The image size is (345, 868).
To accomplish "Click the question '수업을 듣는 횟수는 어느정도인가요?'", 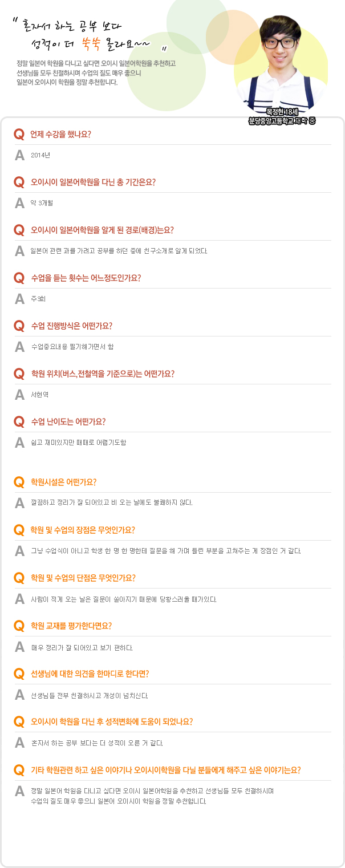I will (86, 278).
